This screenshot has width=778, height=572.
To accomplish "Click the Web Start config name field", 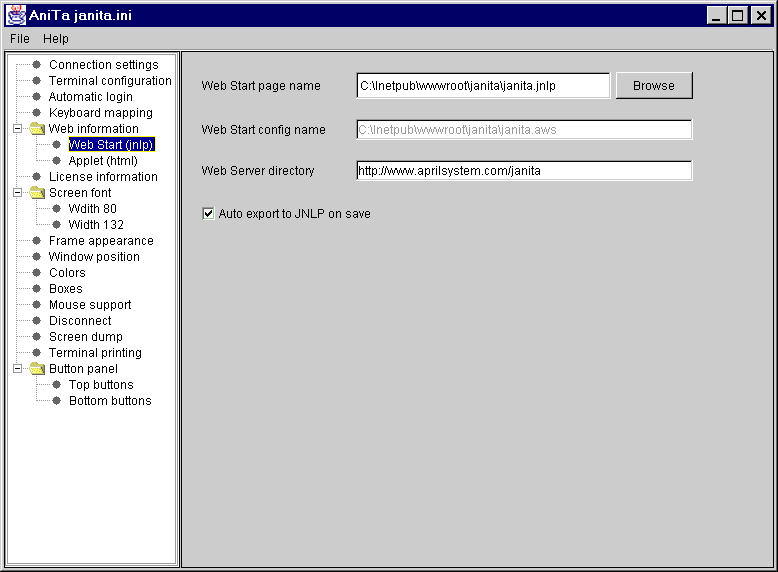I will click(x=524, y=130).
